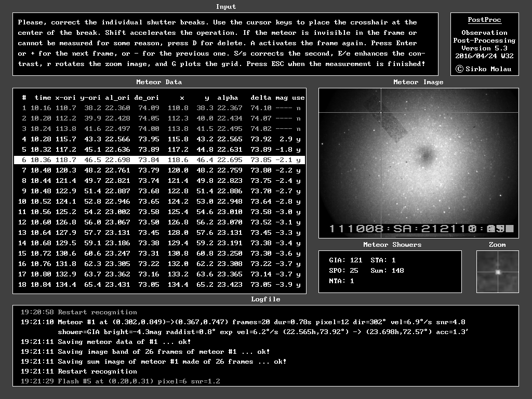
Task: Open the underlined PostProc title
Action: pos(484,20)
